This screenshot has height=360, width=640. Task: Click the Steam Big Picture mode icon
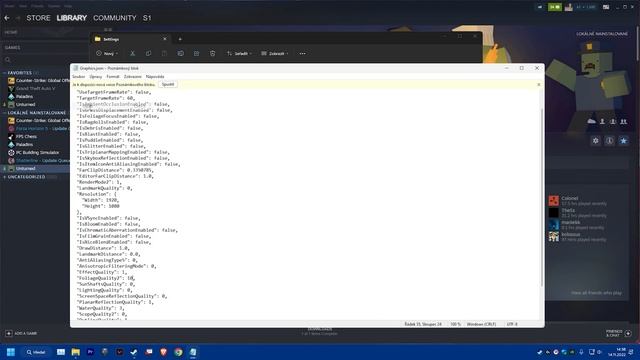pyautogui.click(x=606, y=7)
